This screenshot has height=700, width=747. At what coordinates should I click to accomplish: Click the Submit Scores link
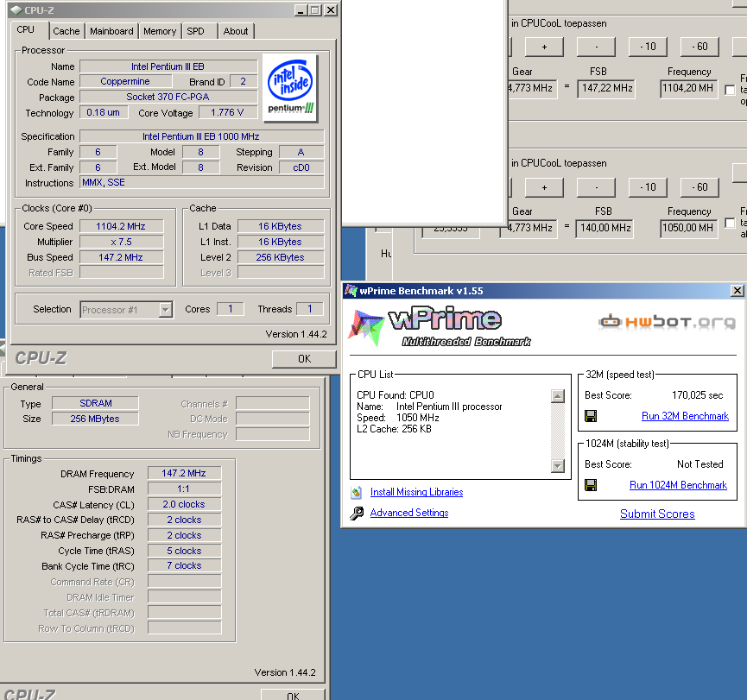[657, 514]
